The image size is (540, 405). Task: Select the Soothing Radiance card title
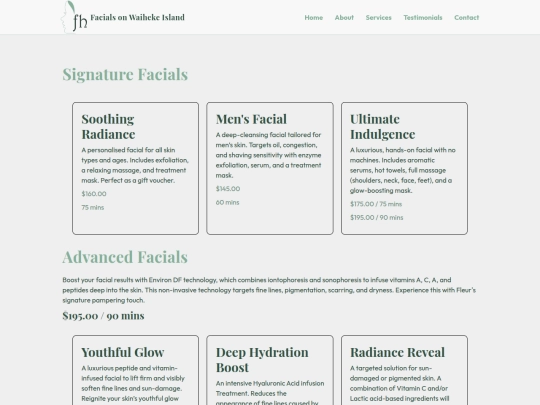(108, 126)
